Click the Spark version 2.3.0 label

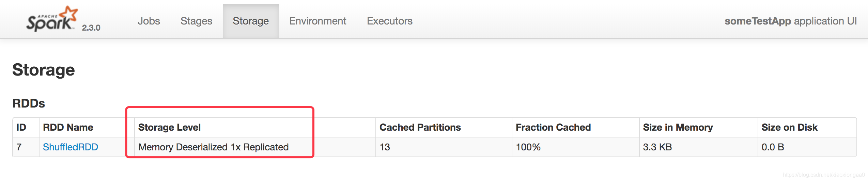[91, 28]
